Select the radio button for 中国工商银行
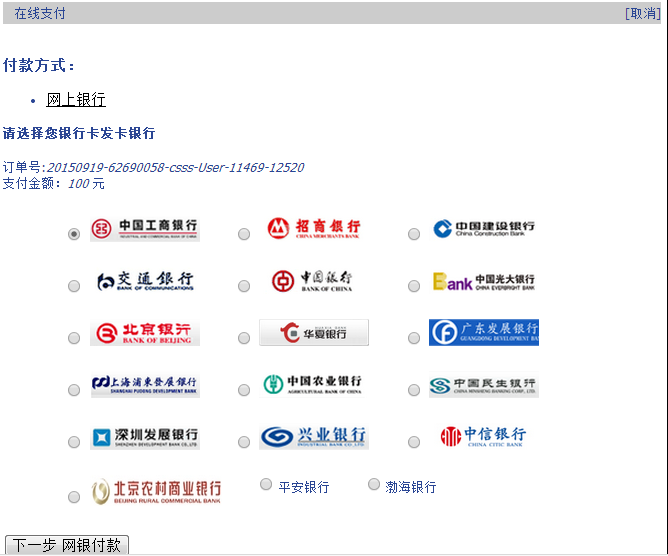This screenshot has width=668, height=556. click(74, 234)
